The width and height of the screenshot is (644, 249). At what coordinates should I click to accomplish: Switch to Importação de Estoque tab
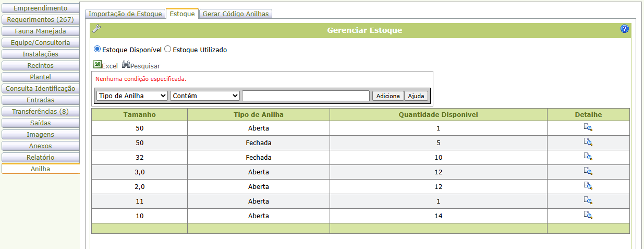pyautogui.click(x=125, y=14)
